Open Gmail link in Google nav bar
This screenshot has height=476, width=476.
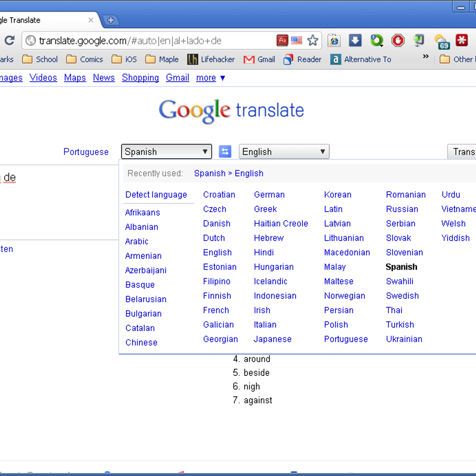pyautogui.click(x=178, y=78)
